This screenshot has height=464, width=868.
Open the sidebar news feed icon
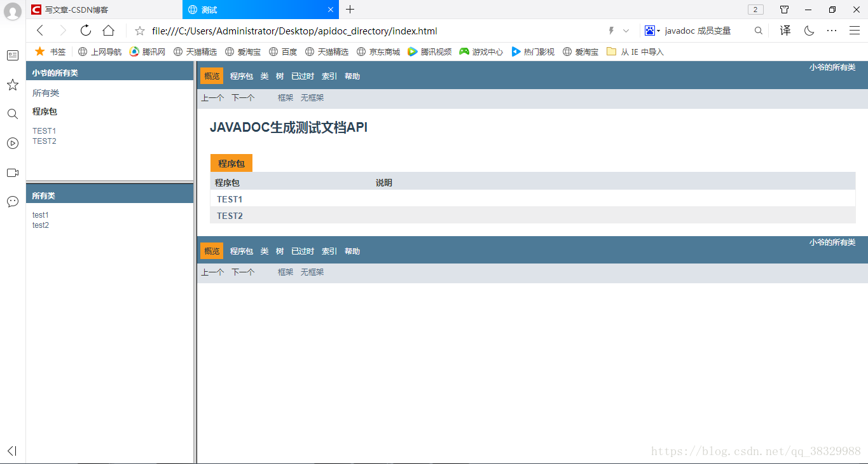pyautogui.click(x=13, y=55)
